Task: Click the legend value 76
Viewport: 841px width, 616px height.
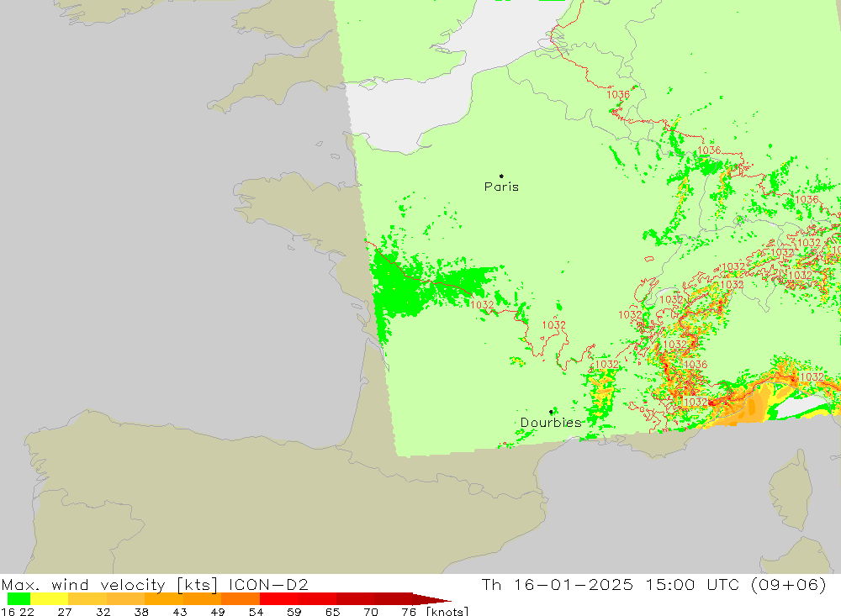Action: pos(409,612)
